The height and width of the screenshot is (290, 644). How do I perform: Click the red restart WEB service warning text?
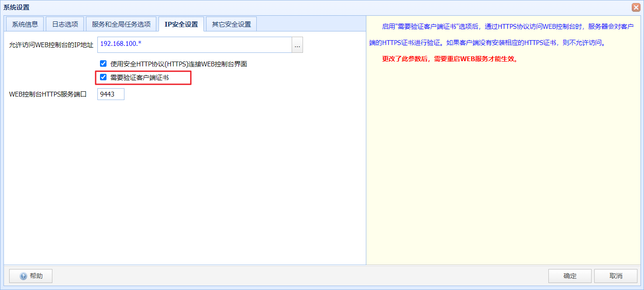450,59
